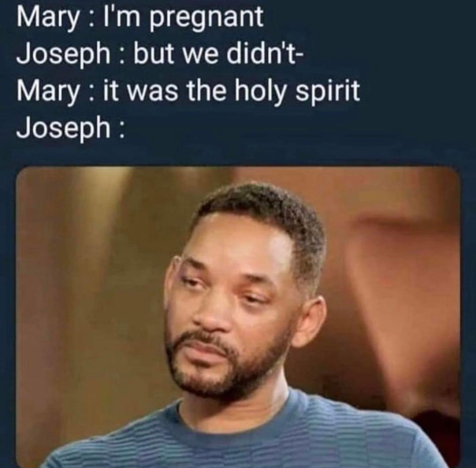Select the "Joseph : but we didn't-" line
Viewport: 476px width, 468px height.
[x=160, y=54]
